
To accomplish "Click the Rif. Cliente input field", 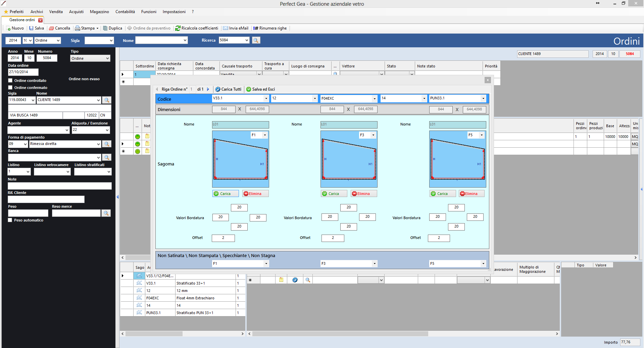I will (x=46, y=199).
